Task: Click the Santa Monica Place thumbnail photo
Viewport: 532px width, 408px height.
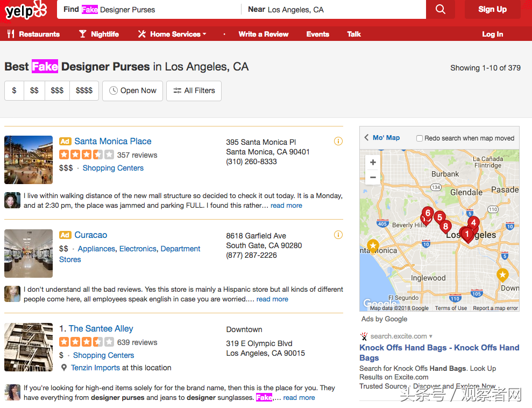Action: click(29, 160)
